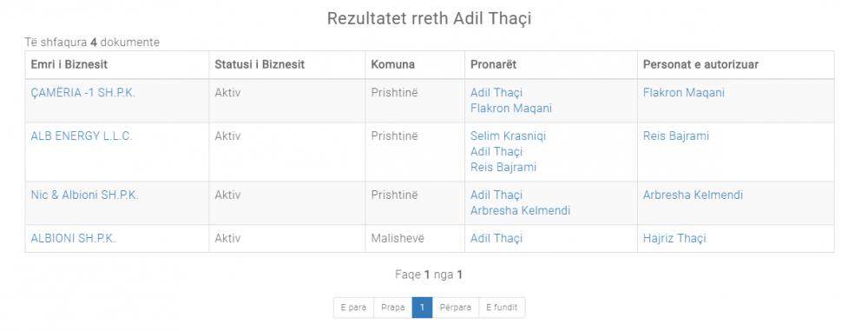Image resolution: width=868 pixels, height=331 pixels.
Task: Click the Prapa pagination button
Action: tap(393, 308)
